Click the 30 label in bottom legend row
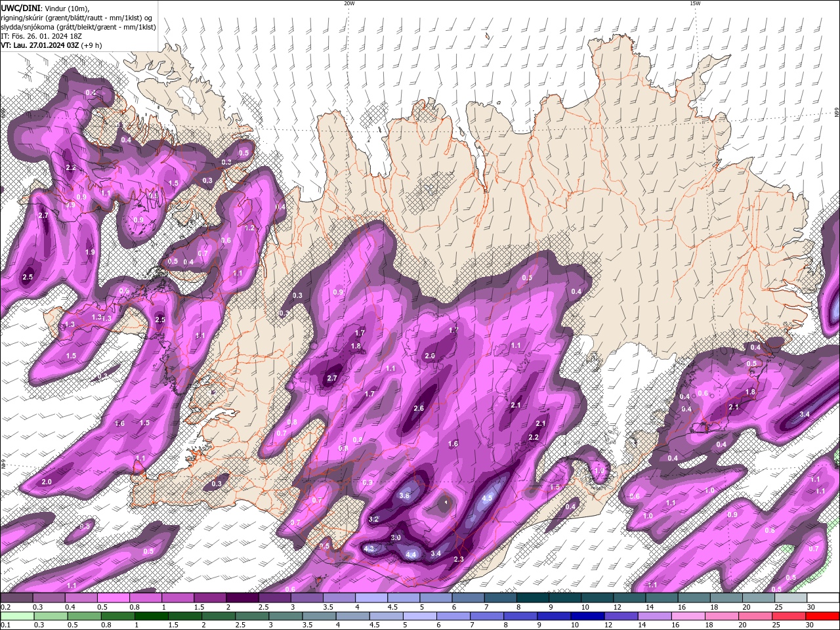The height and width of the screenshot is (630, 840). tap(811, 625)
